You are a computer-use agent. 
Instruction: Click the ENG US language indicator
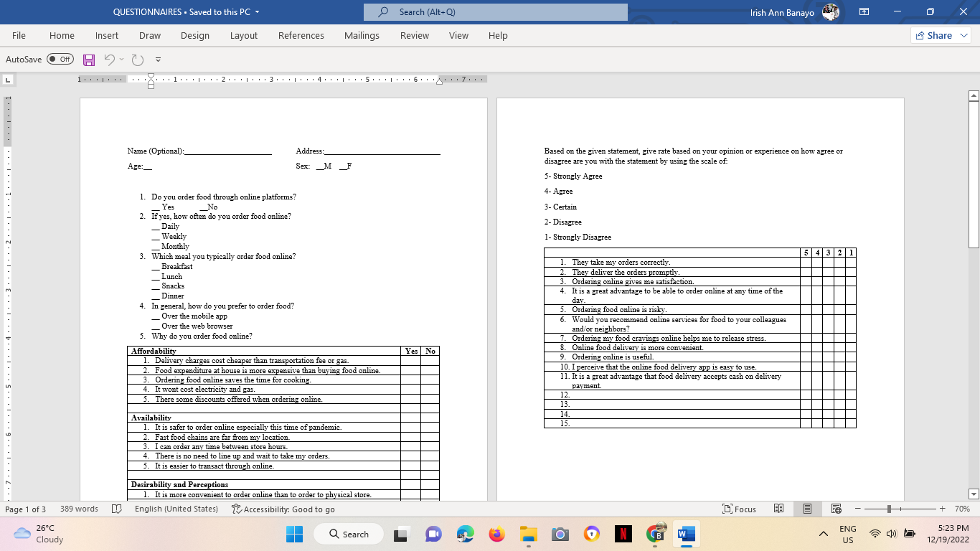point(847,534)
